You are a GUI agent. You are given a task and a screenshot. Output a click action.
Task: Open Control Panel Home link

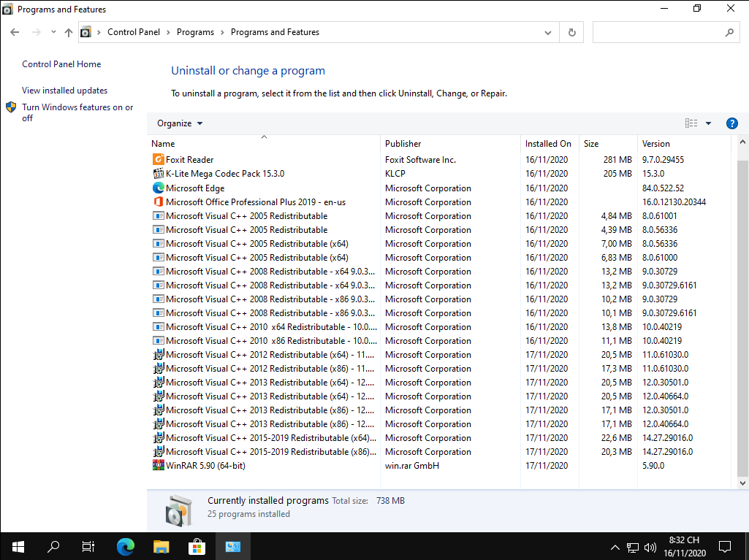pos(61,64)
